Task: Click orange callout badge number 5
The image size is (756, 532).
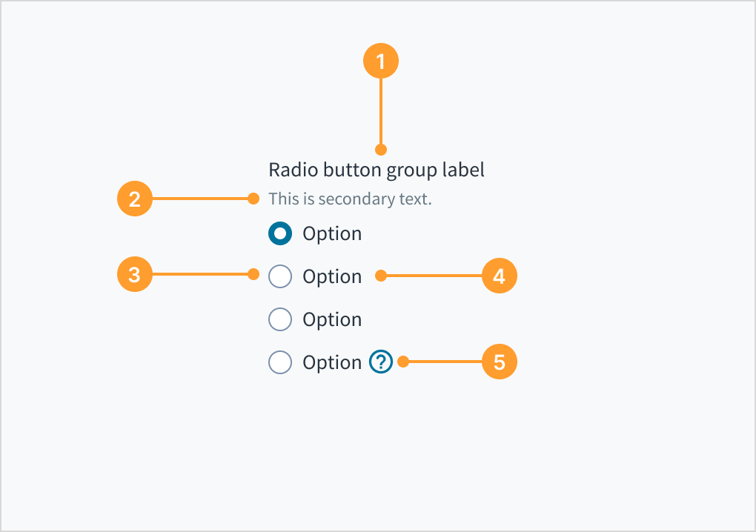Action: [498, 362]
